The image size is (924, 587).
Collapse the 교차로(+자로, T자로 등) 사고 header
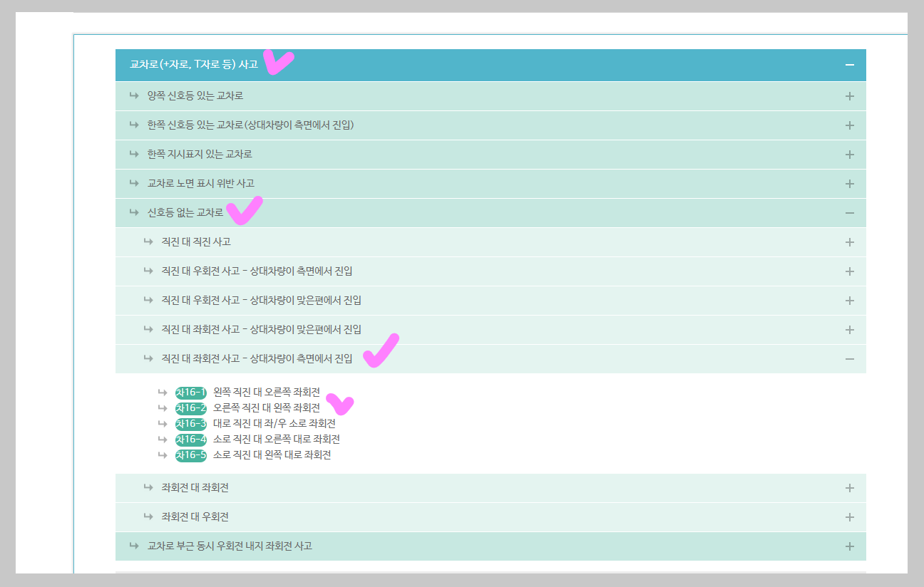point(849,65)
